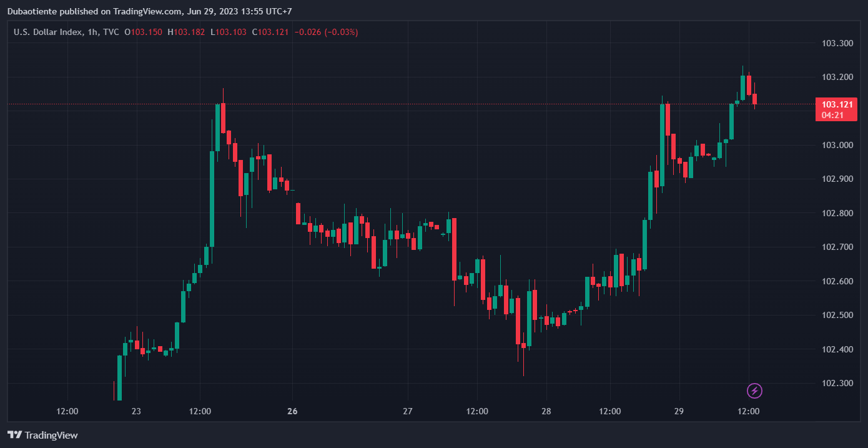The width and height of the screenshot is (868, 448).
Task: Click the red 103.121 current price label
Action: [837, 104]
